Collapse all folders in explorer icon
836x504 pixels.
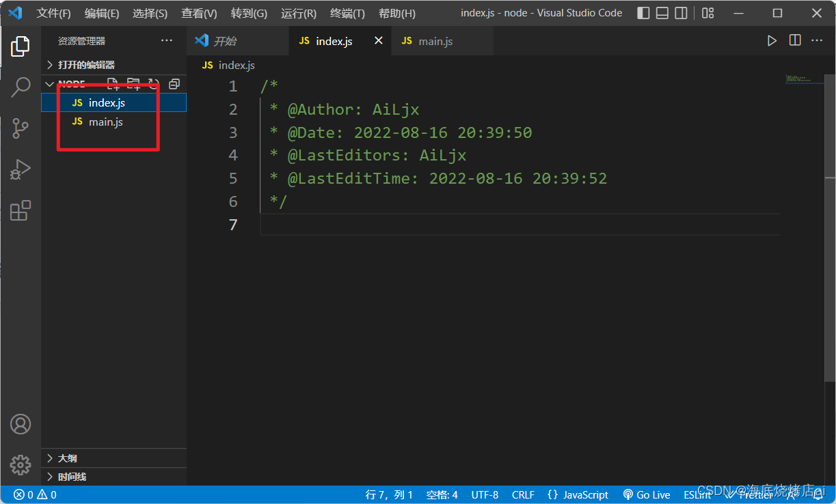pos(174,84)
